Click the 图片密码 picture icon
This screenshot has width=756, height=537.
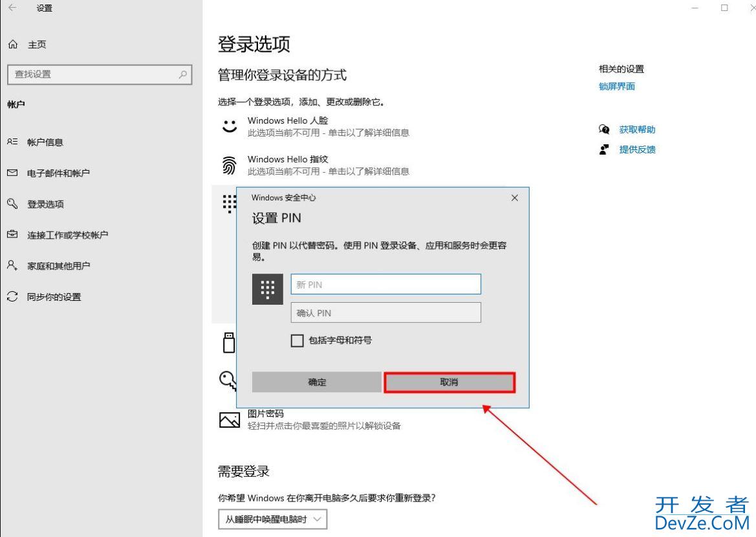229,420
